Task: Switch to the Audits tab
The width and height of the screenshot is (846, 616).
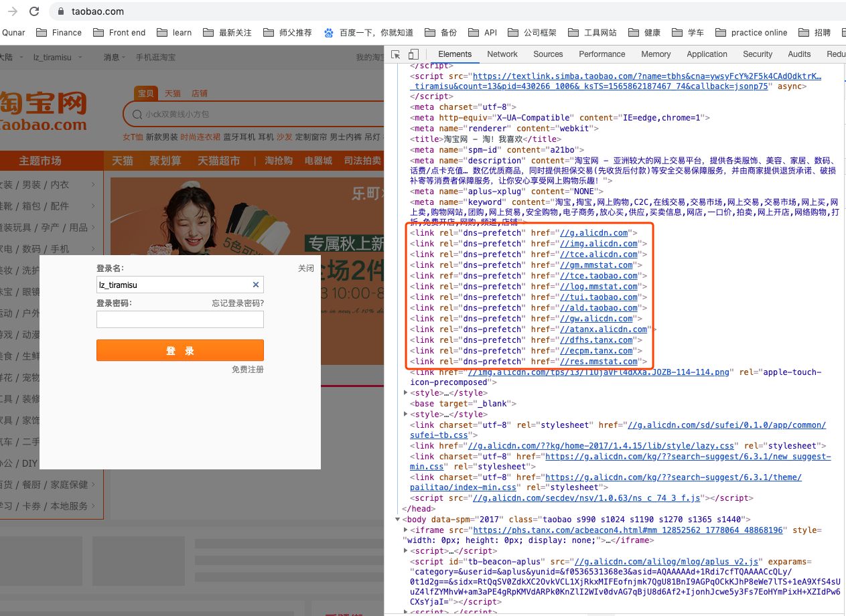Action: point(799,54)
